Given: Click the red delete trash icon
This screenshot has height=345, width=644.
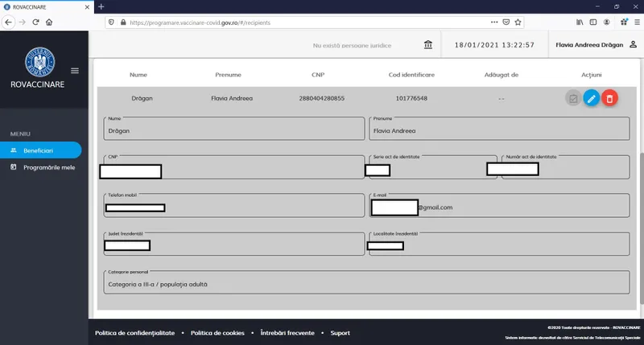Looking at the screenshot, I should click(x=609, y=99).
